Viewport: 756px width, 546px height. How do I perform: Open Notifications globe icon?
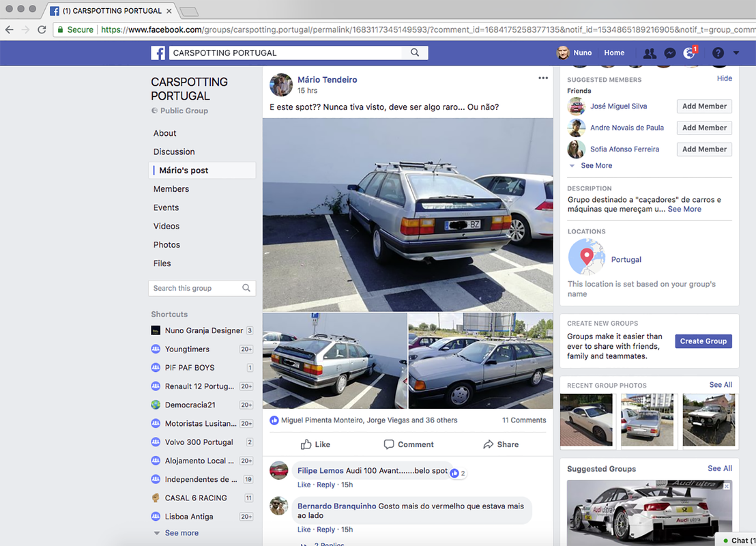(x=689, y=53)
